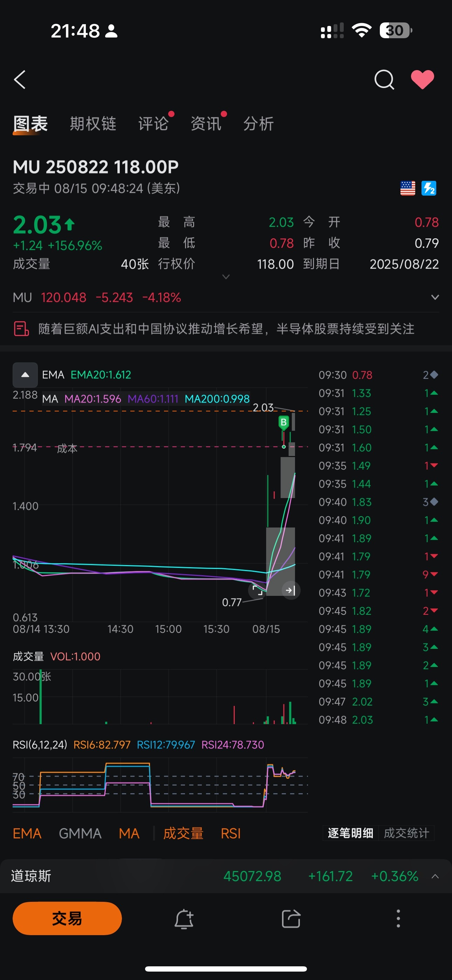Tap the red news document icon
The image size is (452, 980).
21,328
